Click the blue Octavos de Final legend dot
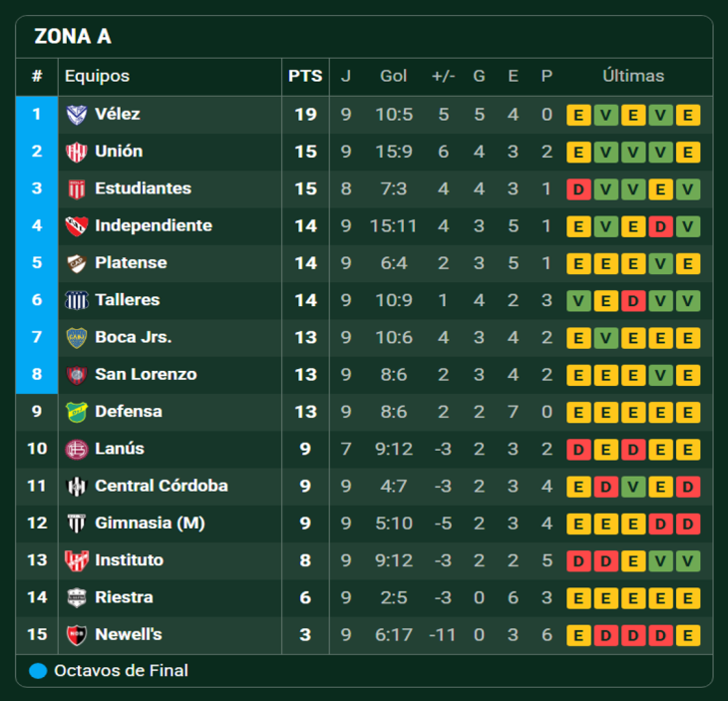 click(x=39, y=671)
